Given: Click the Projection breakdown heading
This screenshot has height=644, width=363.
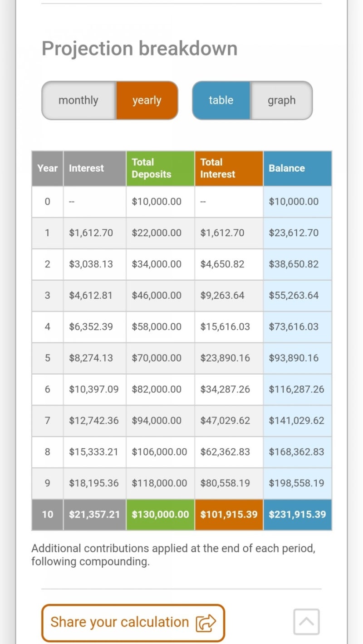Looking at the screenshot, I should 139,49.
